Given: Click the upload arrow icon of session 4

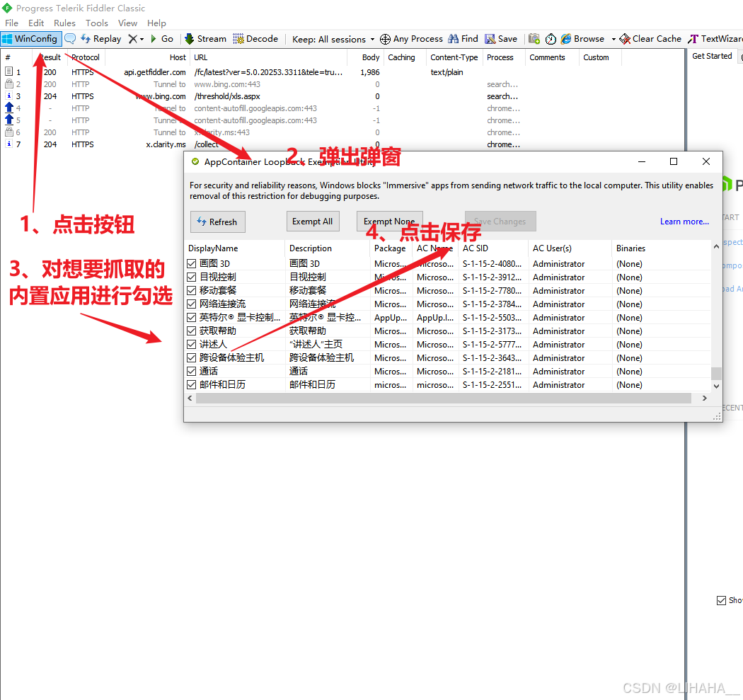Looking at the screenshot, I should 9,108.
